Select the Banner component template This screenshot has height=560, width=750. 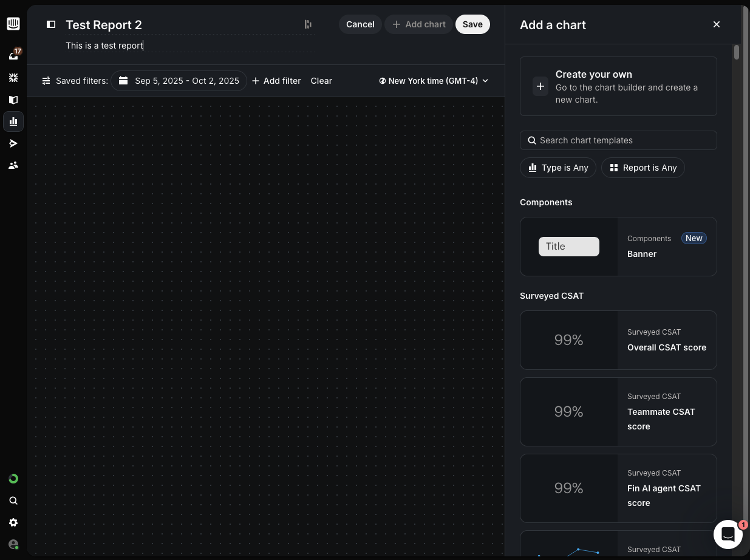coord(618,247)
